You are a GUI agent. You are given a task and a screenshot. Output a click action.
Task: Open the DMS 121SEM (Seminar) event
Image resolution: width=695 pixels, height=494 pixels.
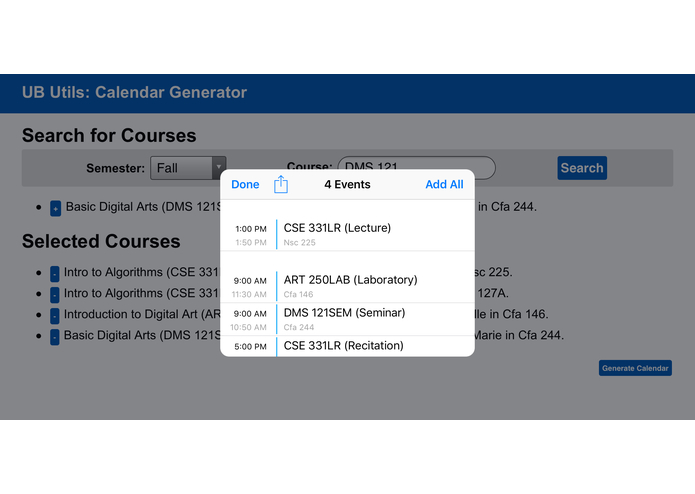click(347, 319)
